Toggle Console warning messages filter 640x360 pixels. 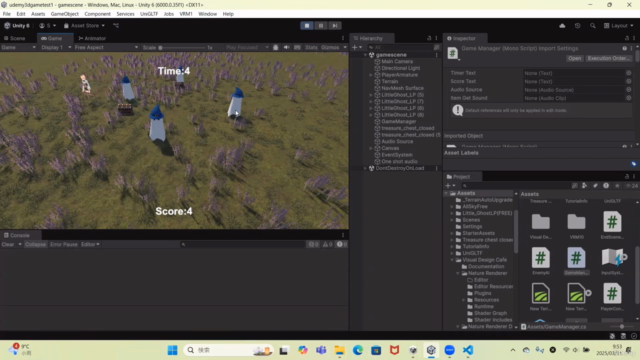[328, 244]
